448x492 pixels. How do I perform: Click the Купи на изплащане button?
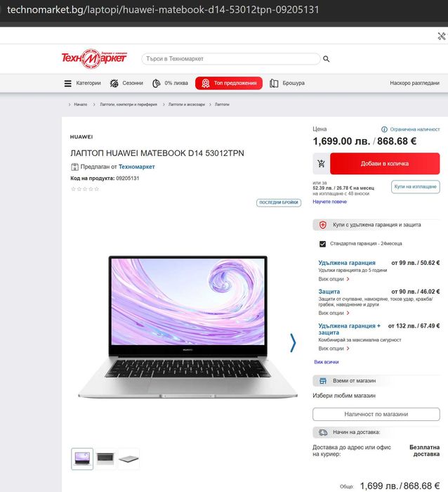(416, 187)
